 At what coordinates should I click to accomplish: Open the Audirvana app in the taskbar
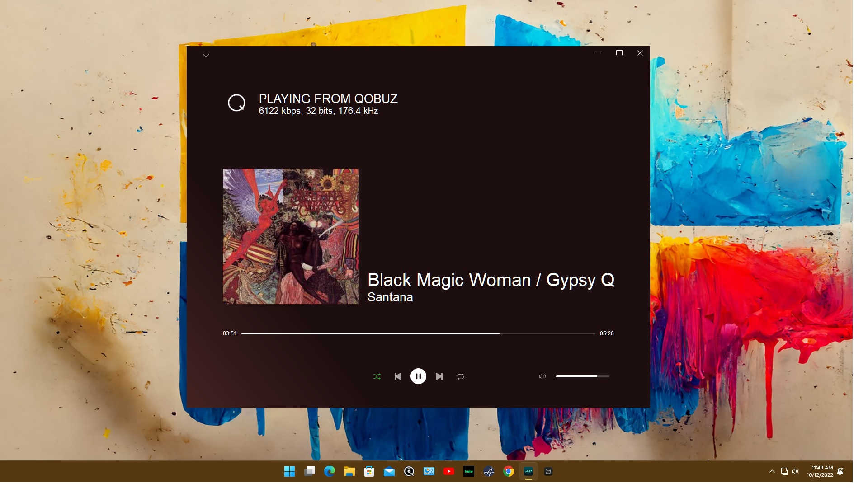tap(489, 472)
